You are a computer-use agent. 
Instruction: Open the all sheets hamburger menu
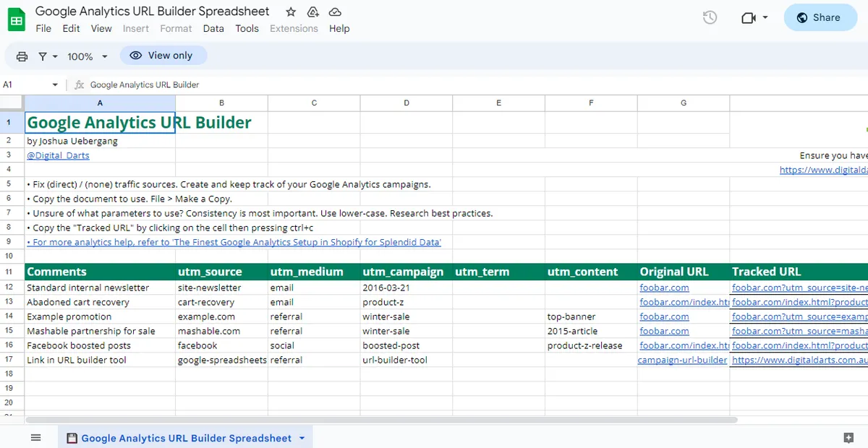tap(35, 436)
